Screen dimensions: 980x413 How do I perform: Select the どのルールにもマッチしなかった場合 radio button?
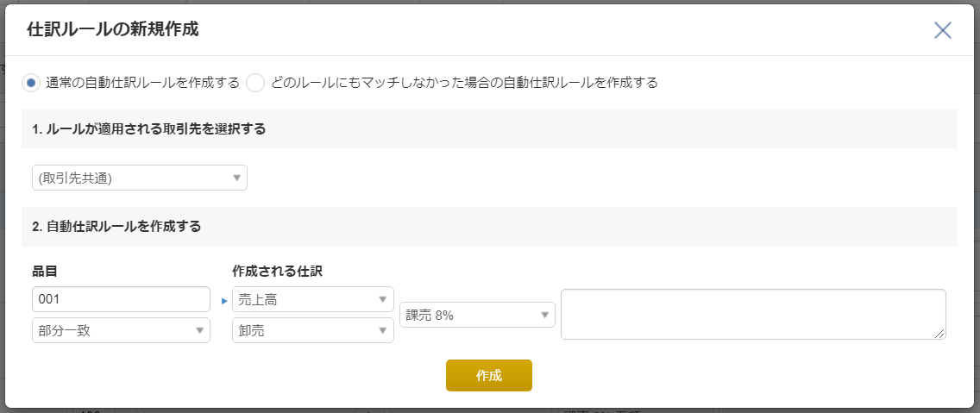255,83
